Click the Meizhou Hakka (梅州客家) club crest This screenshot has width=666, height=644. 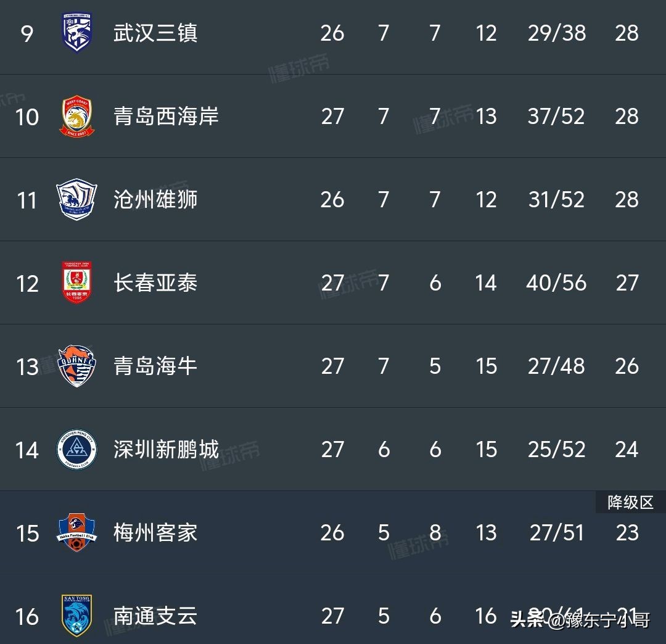[77, 533]
